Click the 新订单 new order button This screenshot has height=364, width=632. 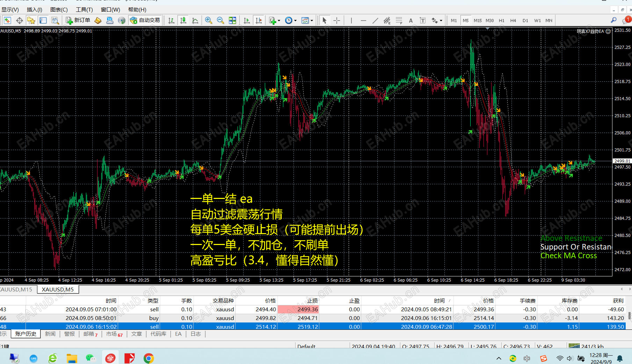78,21
